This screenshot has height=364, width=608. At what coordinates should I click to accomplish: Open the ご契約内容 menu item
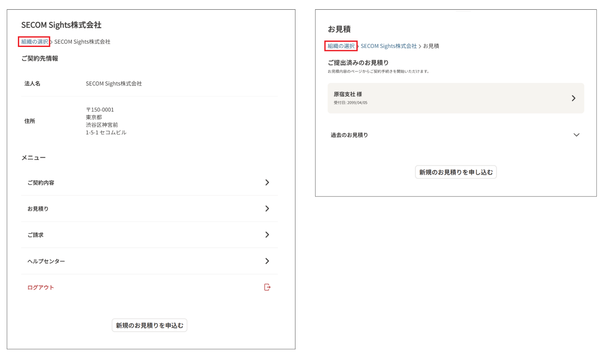pos(149,183)
